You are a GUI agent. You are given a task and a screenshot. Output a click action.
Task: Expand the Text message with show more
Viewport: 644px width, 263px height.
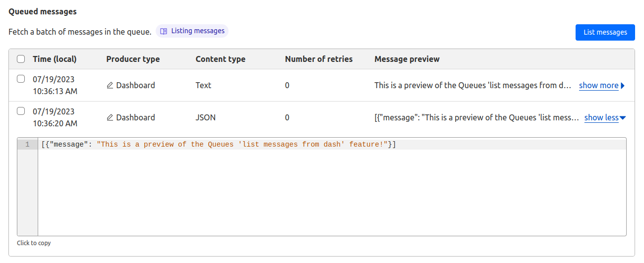[598, 85]
